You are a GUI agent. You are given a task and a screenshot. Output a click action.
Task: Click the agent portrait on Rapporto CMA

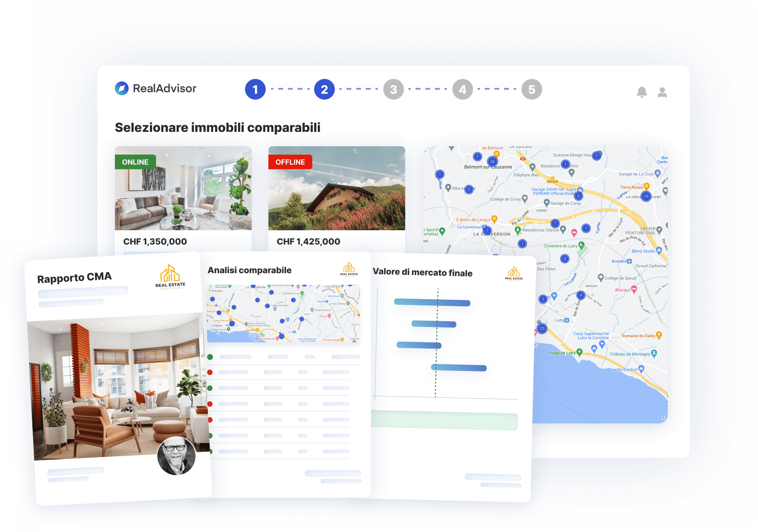point(176,456)
